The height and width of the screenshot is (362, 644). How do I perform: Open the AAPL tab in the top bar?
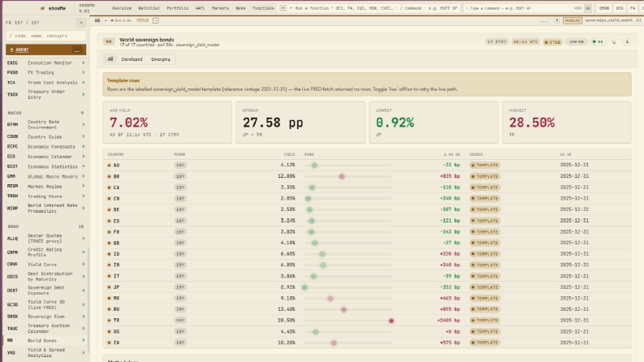pos(200,8)
